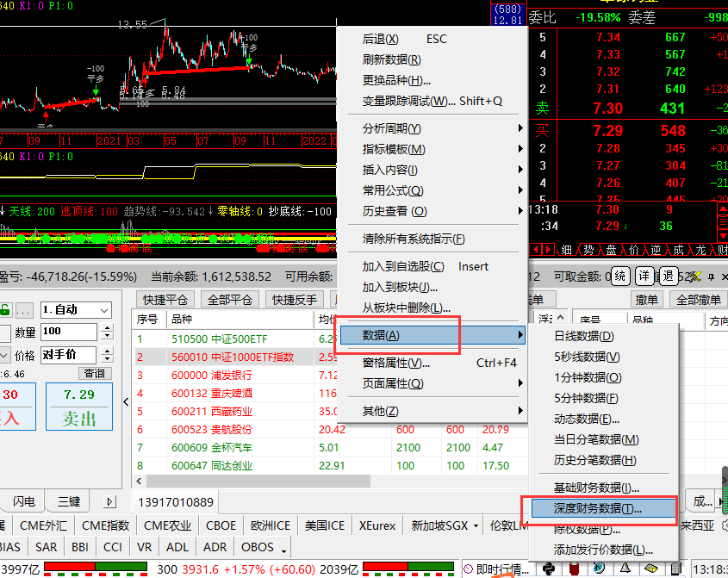Click the 全部撤单 button

click(x=699, y=299)
